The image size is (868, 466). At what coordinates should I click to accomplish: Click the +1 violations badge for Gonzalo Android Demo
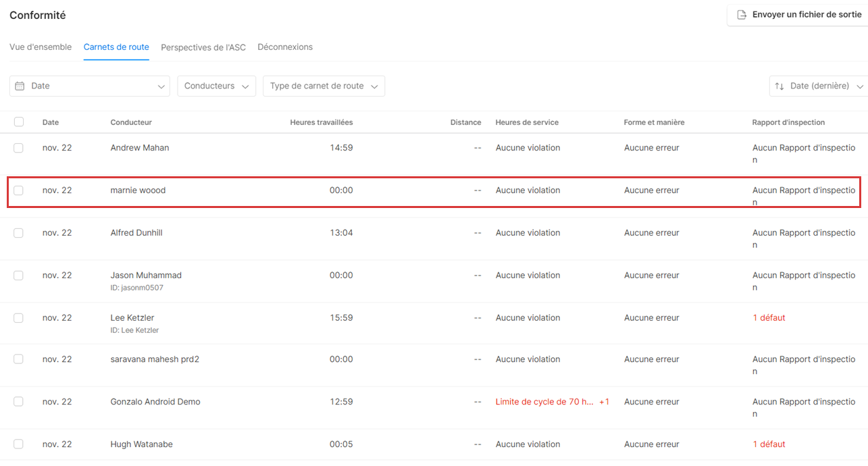coord(604,402)
